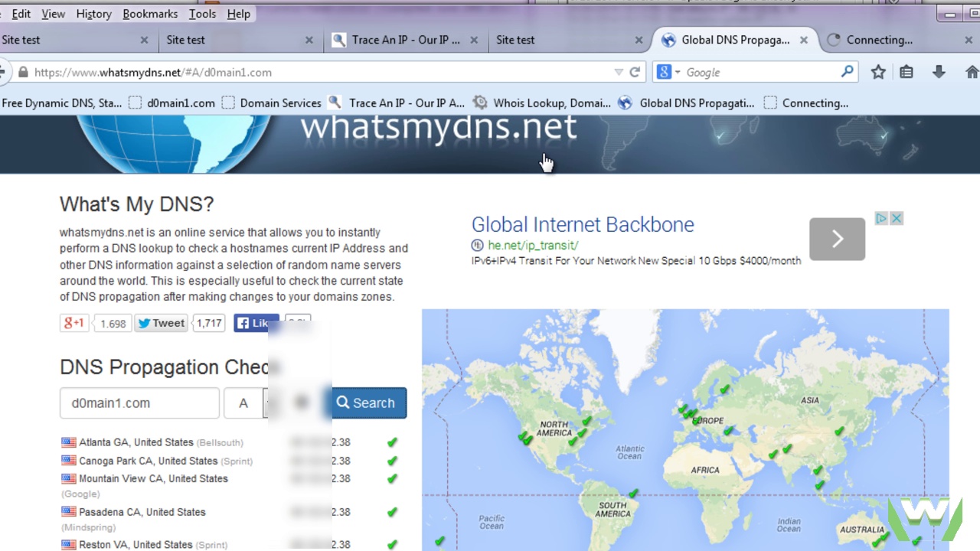Close the Connecting... tab
980x551 pixels.
click(x=969, y=40)
